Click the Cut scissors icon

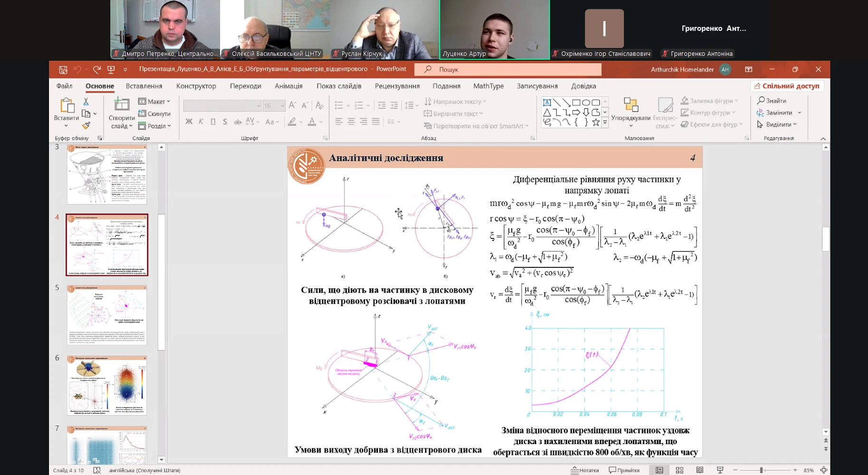[86, 102]
